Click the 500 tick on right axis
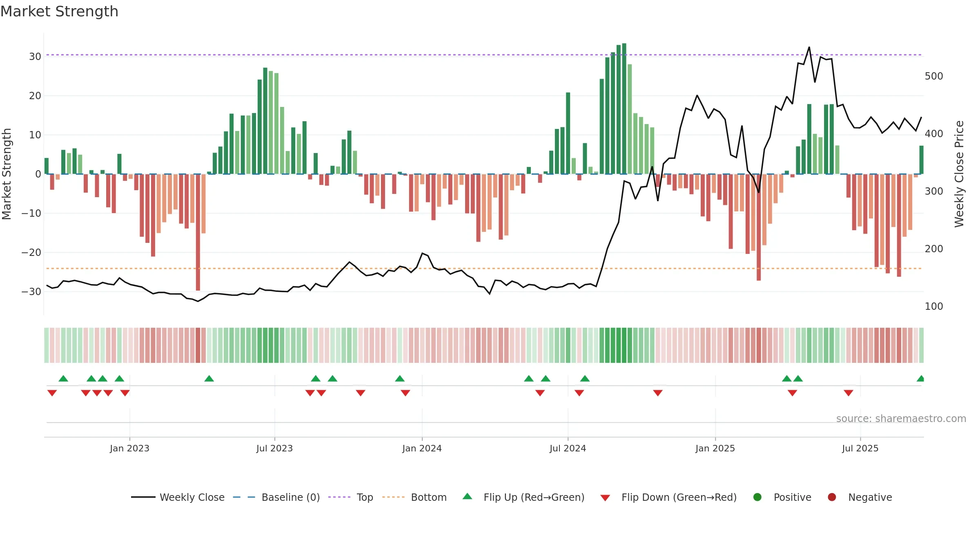Viewport: 980px width, 551px height. click(934, 76)
